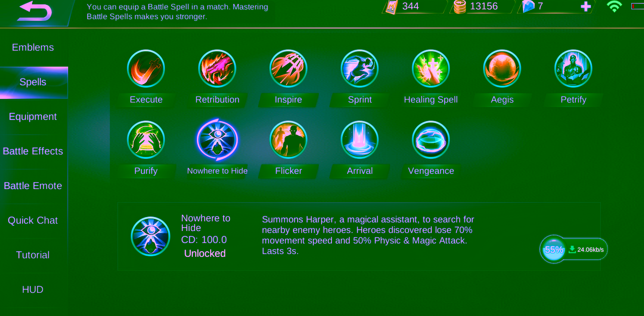Pick the Sprint spell icon
644x316 pixels.
coord(359,69)
